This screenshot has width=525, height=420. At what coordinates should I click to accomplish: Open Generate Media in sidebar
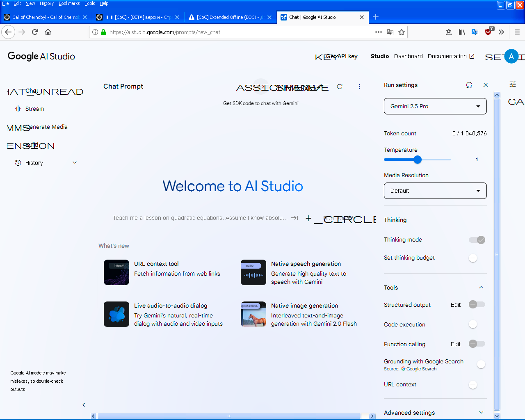(46, 127)
